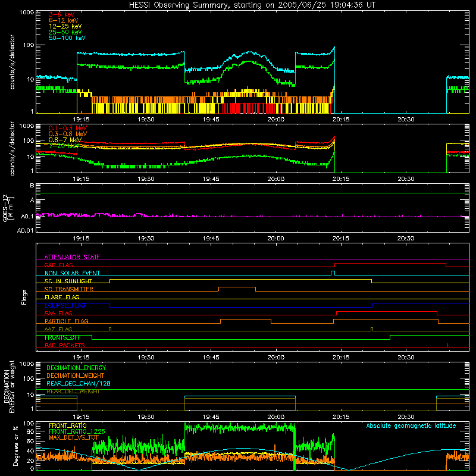Select the MAX_DET_VS_TOT legend label
The height and width of the screenshot is (476, 476).
[x=74, y=437]
